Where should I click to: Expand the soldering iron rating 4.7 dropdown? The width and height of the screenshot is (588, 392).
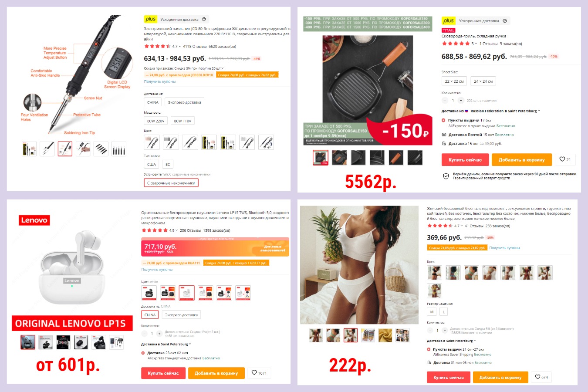coord(176,46)
